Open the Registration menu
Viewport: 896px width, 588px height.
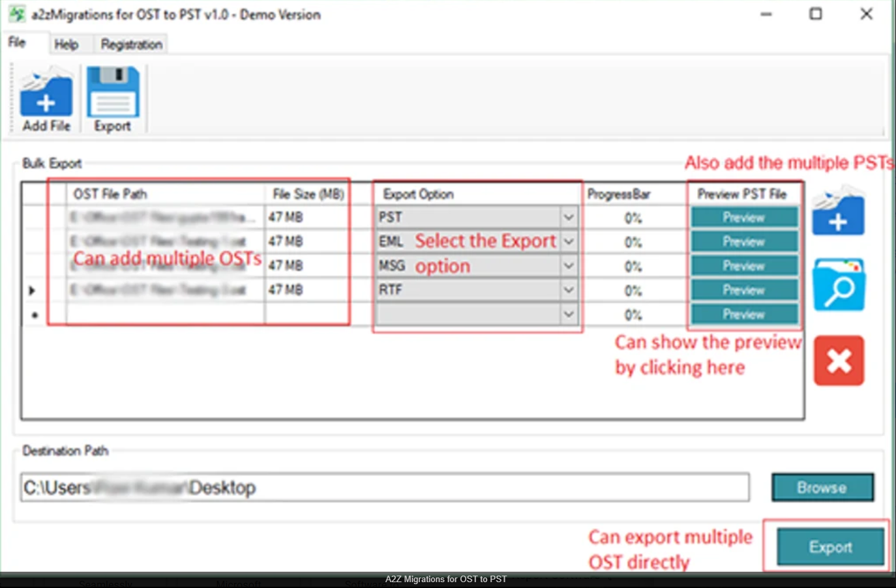[132, 44]
